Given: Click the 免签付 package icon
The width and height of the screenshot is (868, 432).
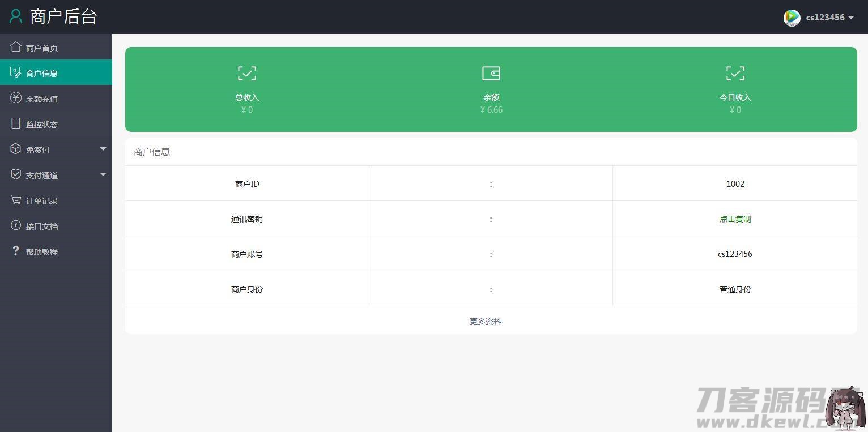Looking at the screenshot, I should click(x=16, y=149).
